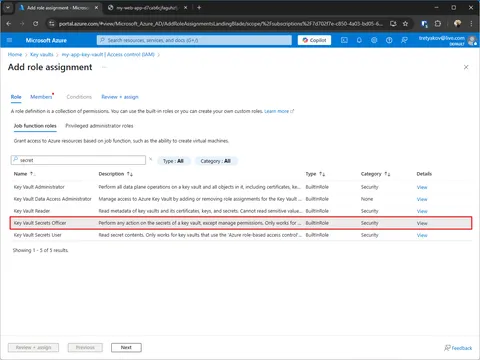Open the Chrome three-dot menu
The image size is (480, 360).
point(471,24)
